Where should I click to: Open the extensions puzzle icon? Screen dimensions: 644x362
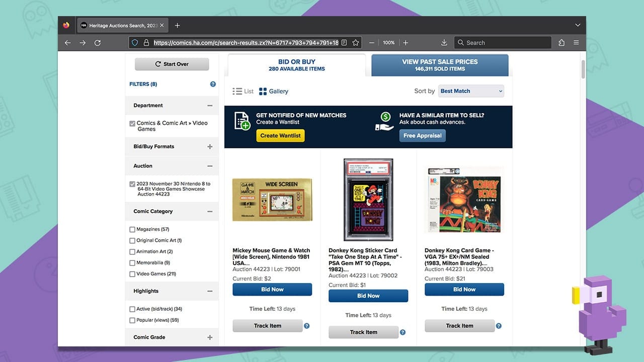tap(561, 43)
